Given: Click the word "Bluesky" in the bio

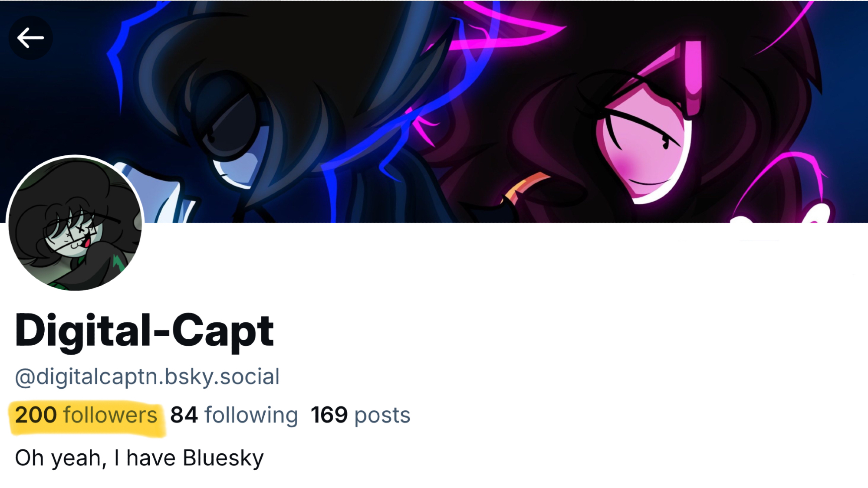Looking at the screenshot, I should point(223,459).
